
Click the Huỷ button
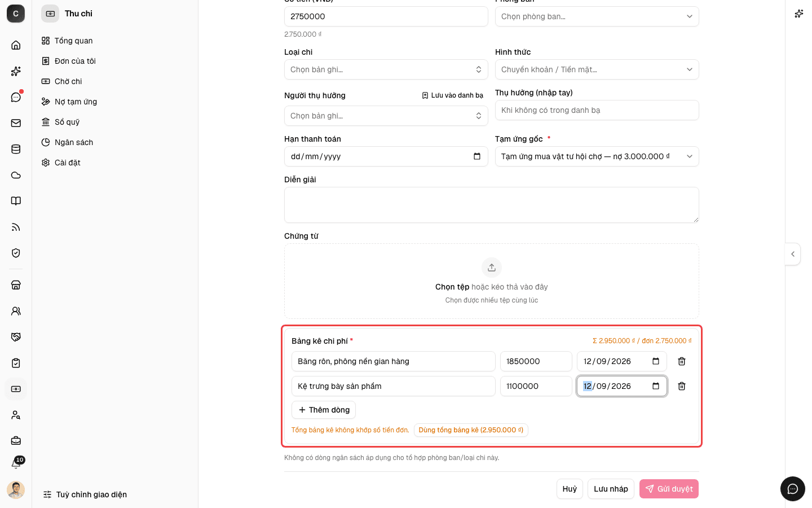point(570,489)
